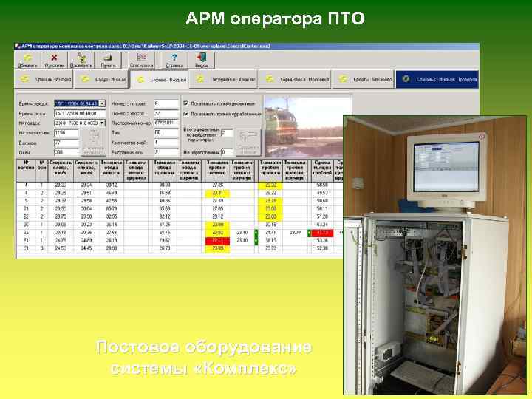
Task: Click the '№ оси' column header
Action: (41, 171)
